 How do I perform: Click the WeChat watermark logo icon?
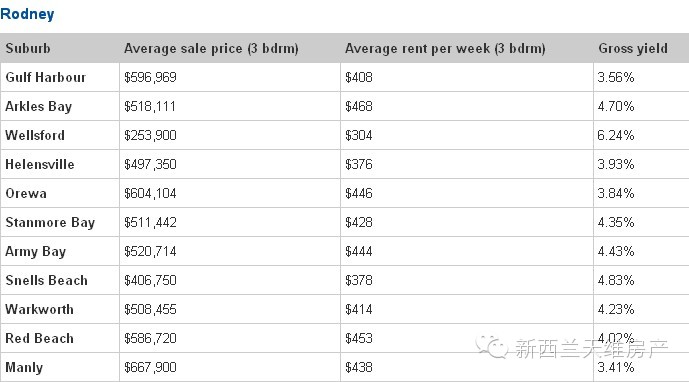click(492, 347)
